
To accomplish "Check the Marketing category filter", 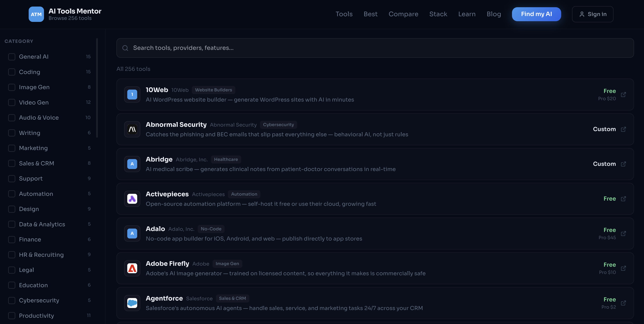I will pyautogui.click(x=12, y=148).
